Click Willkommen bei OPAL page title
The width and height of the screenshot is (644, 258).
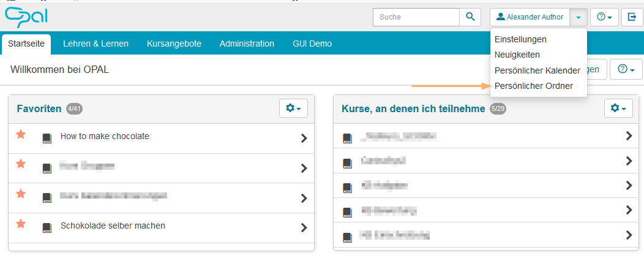[59, 69]
